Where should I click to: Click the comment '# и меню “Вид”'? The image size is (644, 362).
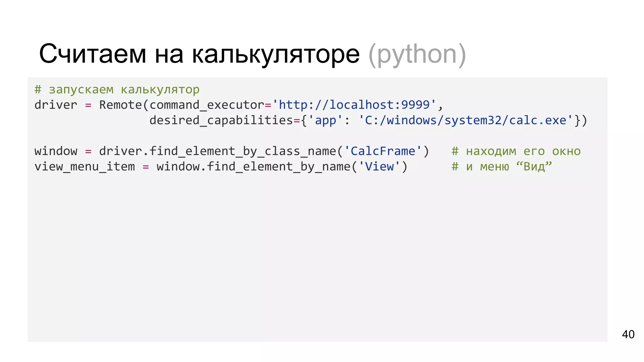(x=502, y=167)
